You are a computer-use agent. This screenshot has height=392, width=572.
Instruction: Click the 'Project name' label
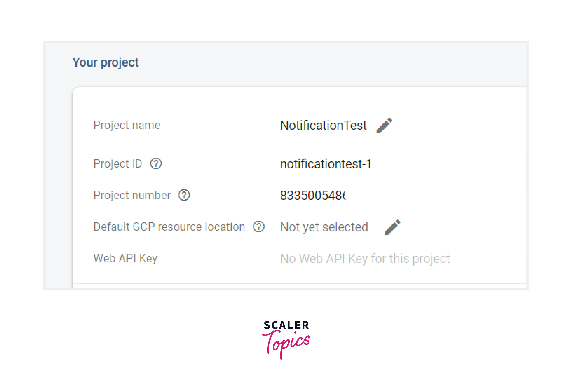(x=127, y=125)
